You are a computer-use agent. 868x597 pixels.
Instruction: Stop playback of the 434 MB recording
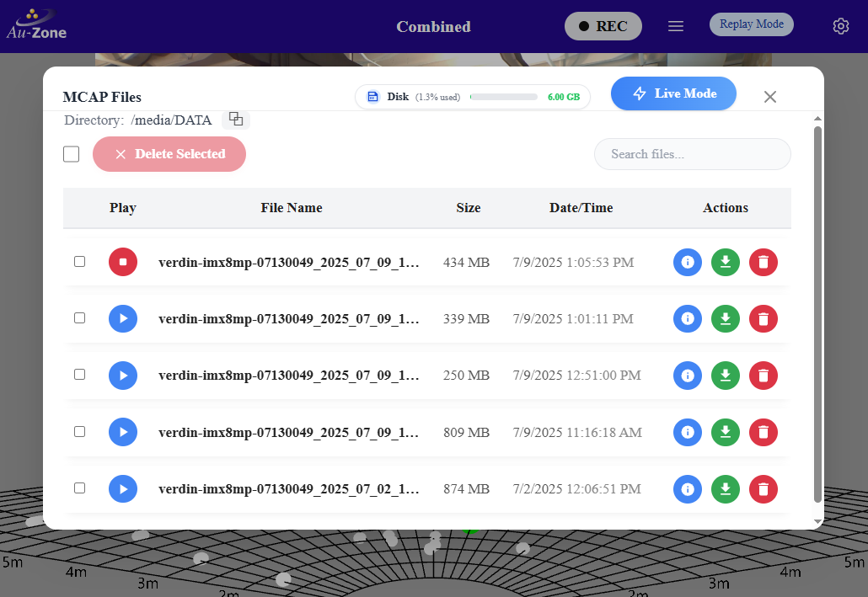tap(123, 262)
